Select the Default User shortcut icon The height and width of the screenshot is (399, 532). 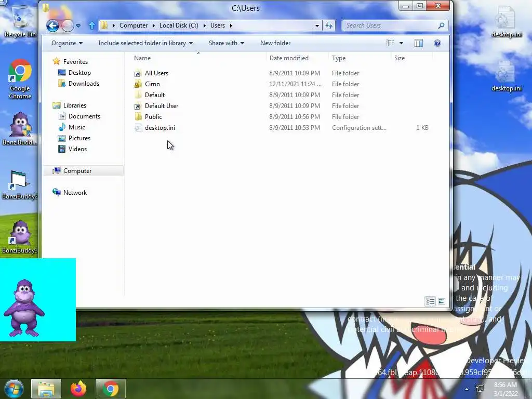pos(138,106)
